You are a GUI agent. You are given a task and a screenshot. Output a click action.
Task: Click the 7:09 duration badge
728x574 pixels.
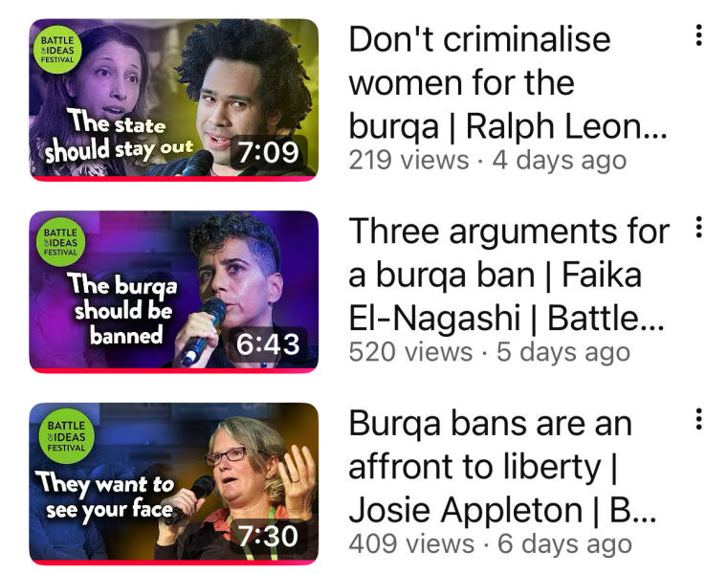pos(269,152)
